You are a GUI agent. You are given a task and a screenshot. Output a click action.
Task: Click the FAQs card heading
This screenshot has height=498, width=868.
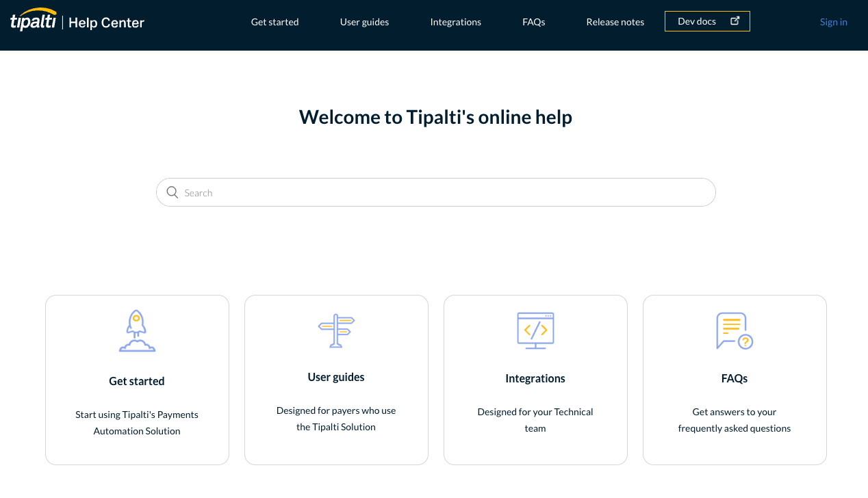[734, 378]
